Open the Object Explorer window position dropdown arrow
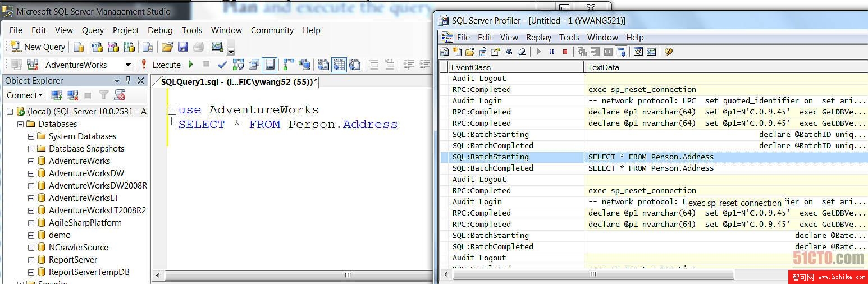Image resolution: width=868 pixels, height=284 pixels. (117, 81)
